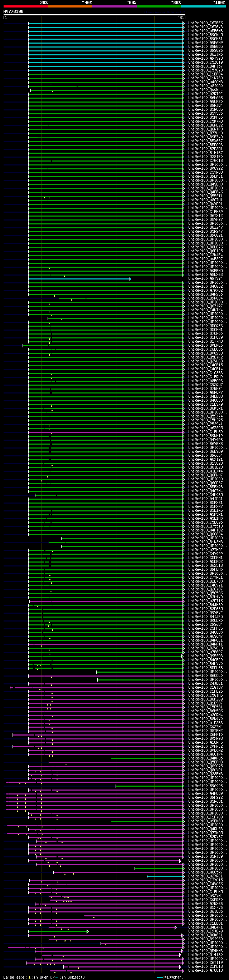This screenshot has height=980, width=229.
Task: Select the UniRef100_B6KAA6 label
Action: tap(205, 98)
